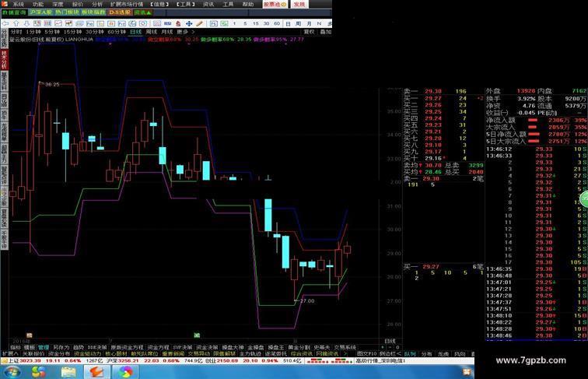Click the 30-minute period toolbar button

[266, 23]
